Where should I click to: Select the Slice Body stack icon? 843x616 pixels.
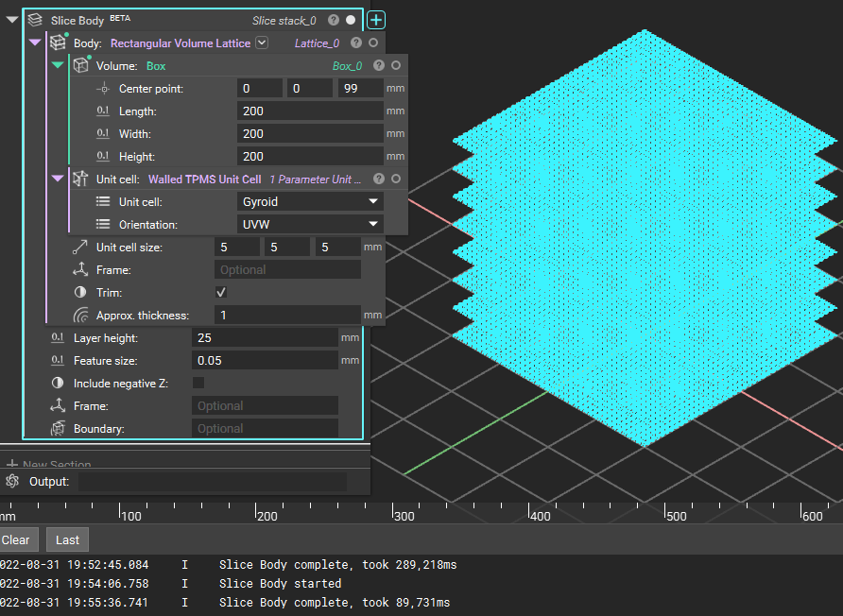(x=35, y=19)
